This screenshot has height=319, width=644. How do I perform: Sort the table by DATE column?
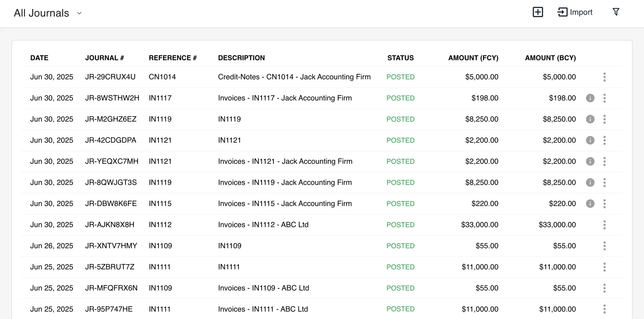coord(39,58)
